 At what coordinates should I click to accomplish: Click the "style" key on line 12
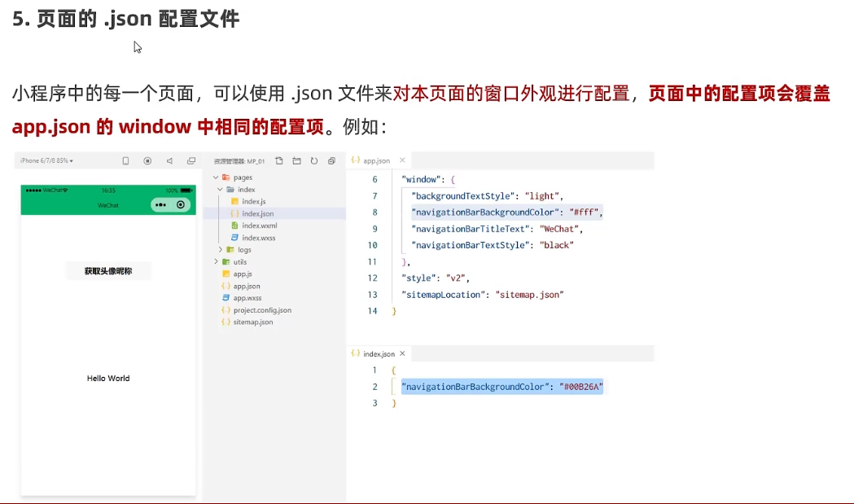pos(418,278)
